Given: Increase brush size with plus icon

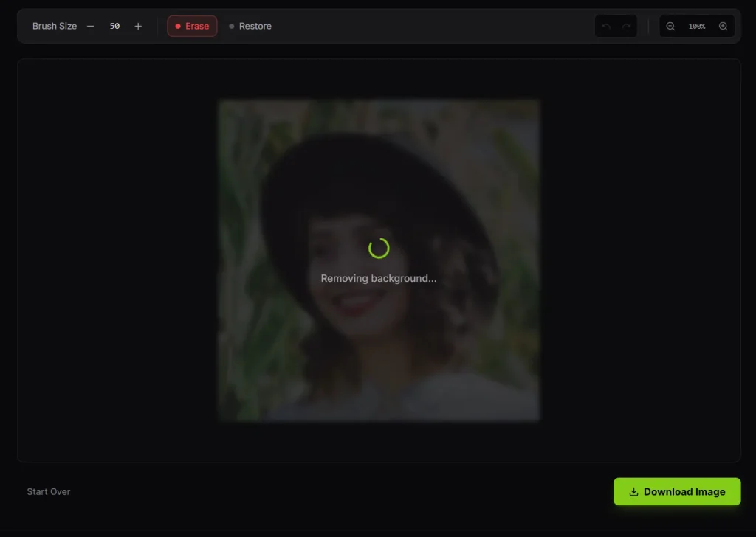Looking at the screenshot, I should point(138,26).
